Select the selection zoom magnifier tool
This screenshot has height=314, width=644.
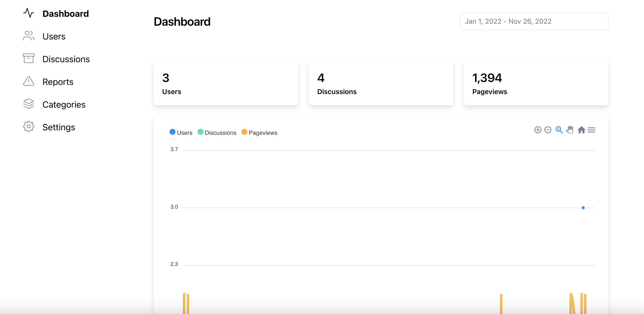[559, 130]
